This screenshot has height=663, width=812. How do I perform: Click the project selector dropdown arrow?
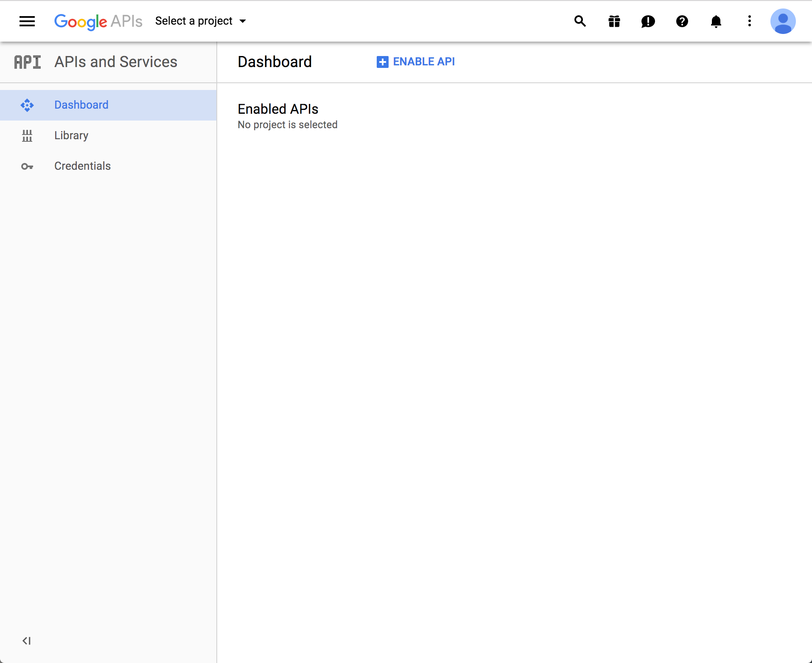[243, 21]
